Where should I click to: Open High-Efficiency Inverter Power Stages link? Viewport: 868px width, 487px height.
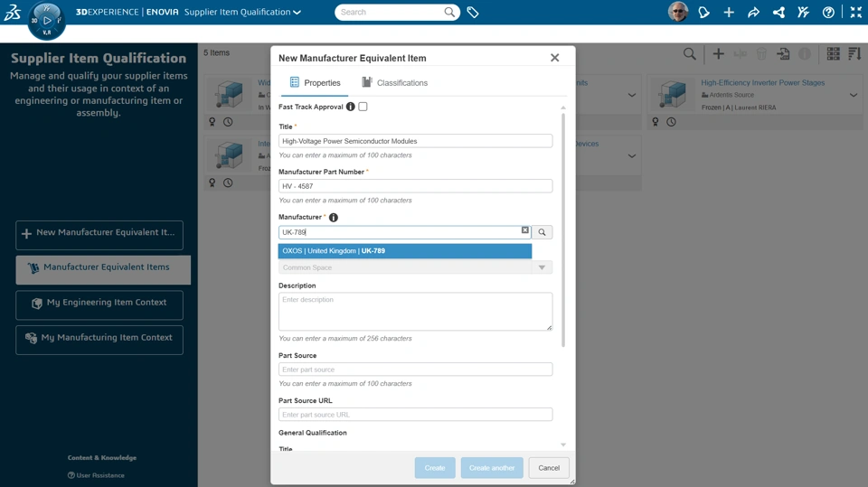click(x=763, y=82)
